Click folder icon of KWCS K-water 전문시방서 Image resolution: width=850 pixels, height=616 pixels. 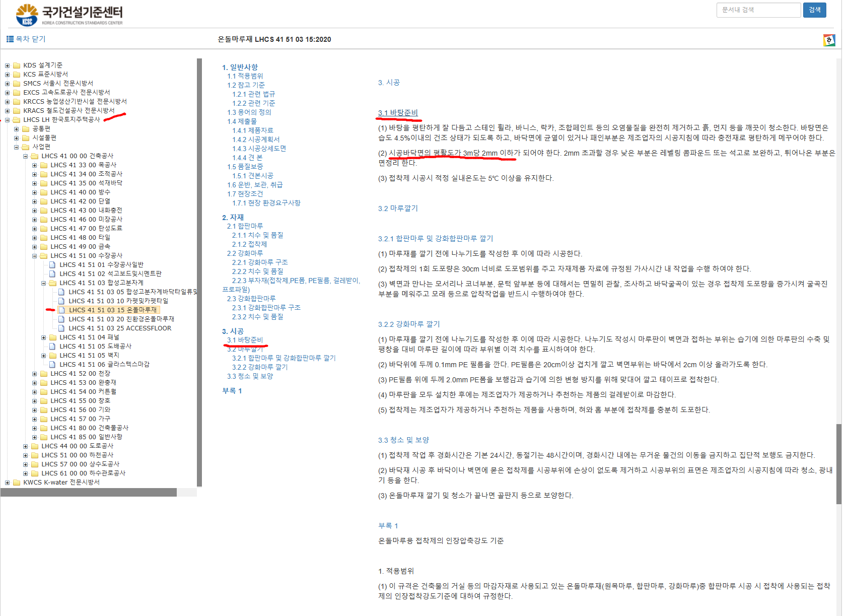coord(17,483)
